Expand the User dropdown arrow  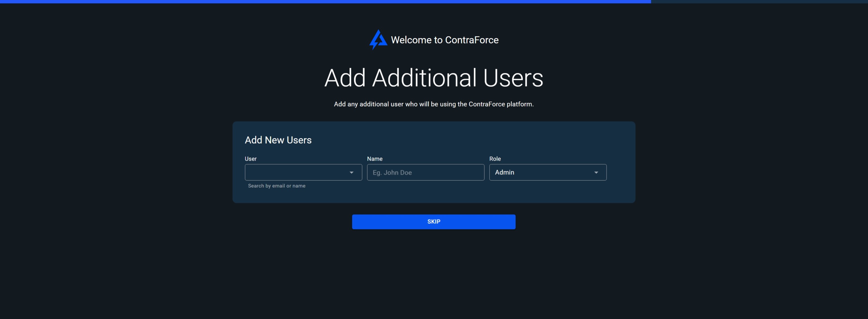351,172
